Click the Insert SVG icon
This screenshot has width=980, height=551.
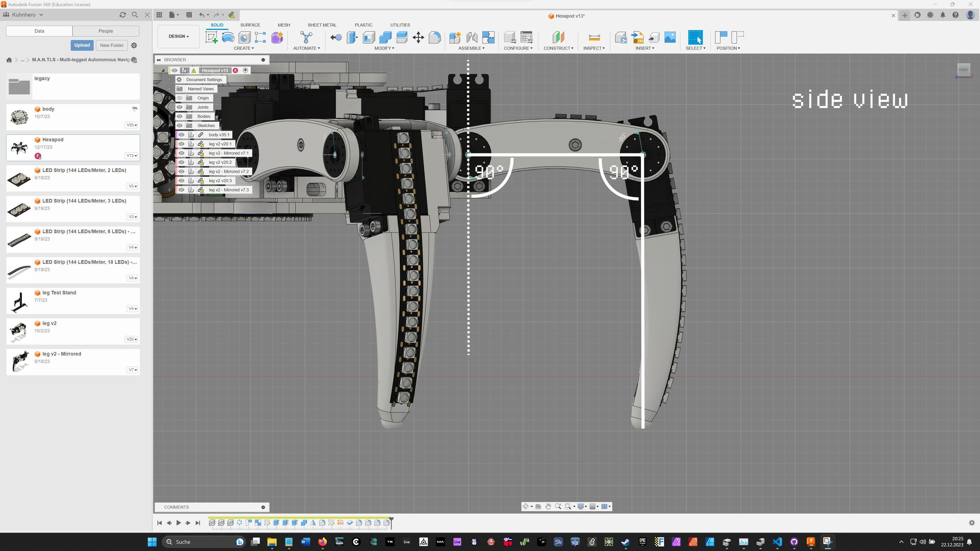pyautogui.click(x=637, y=38)
